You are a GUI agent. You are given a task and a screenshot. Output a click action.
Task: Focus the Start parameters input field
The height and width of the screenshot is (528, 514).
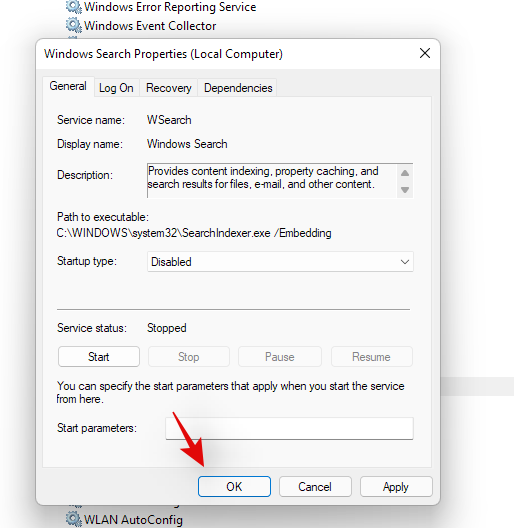(289, 428)
